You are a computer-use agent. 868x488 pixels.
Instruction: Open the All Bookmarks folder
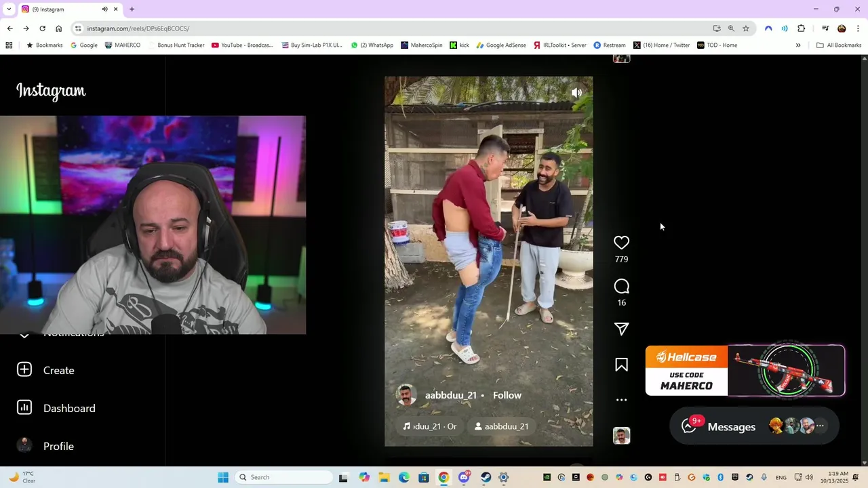(x=839, y=45)
